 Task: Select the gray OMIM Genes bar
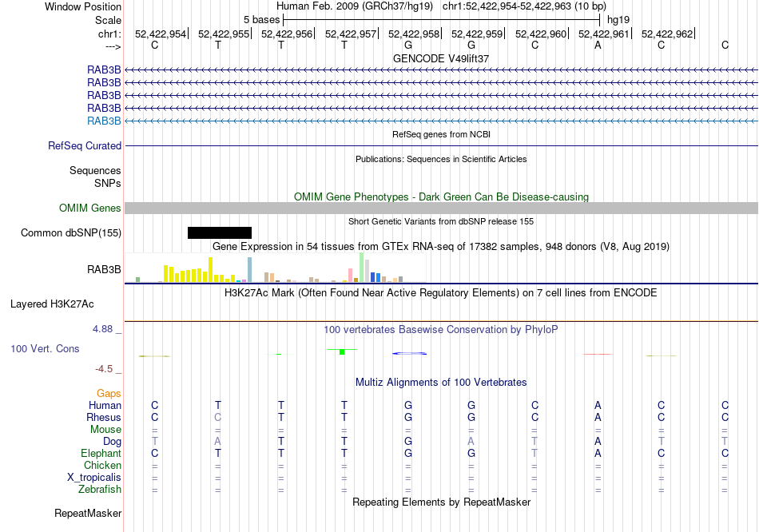[x=441, y=208]
